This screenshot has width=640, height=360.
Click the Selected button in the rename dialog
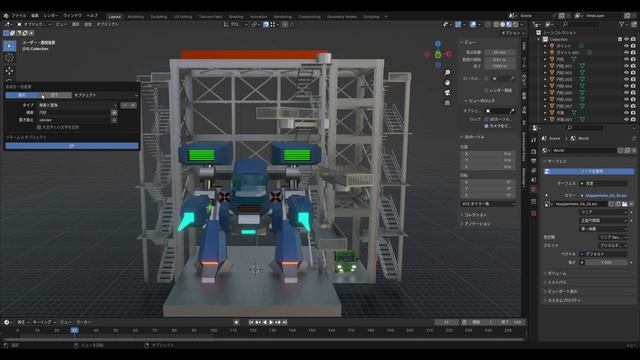point(22,95)
